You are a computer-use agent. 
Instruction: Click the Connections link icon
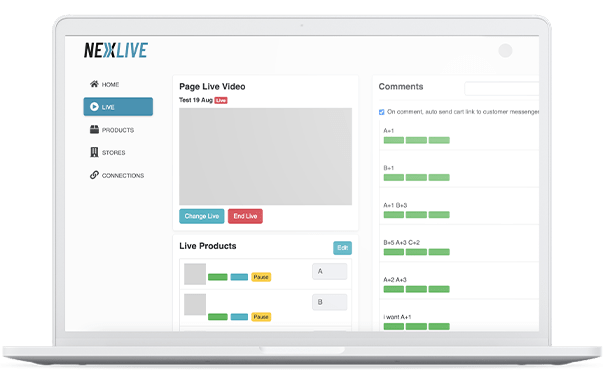(x=94, y=175)
